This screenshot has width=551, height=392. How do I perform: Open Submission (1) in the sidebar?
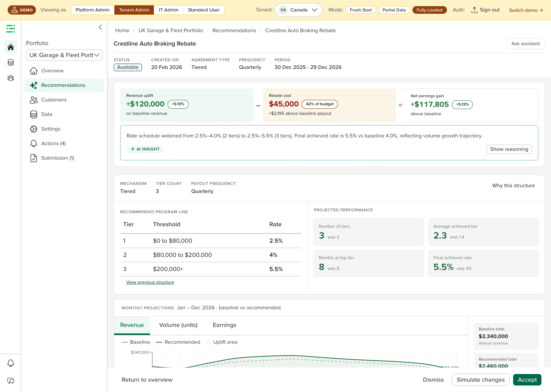[x=64, y=158]
